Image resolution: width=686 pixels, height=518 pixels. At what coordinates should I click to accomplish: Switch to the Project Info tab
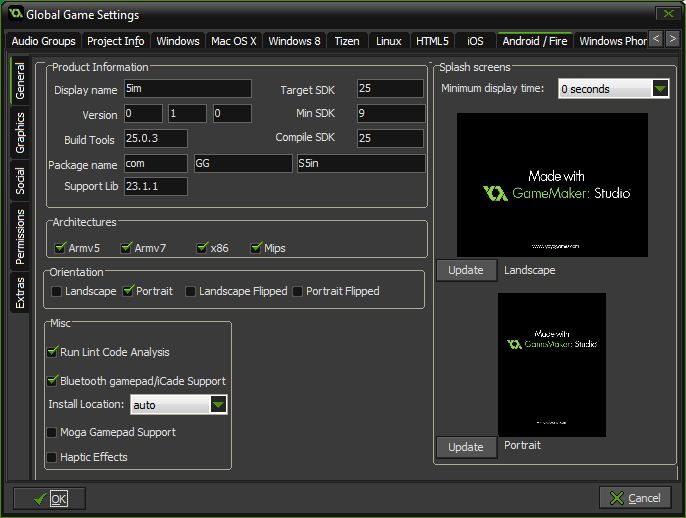coord(116,41)
